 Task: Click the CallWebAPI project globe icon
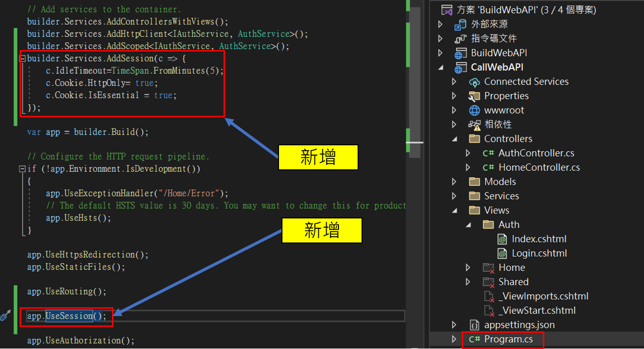click(460, 67)
